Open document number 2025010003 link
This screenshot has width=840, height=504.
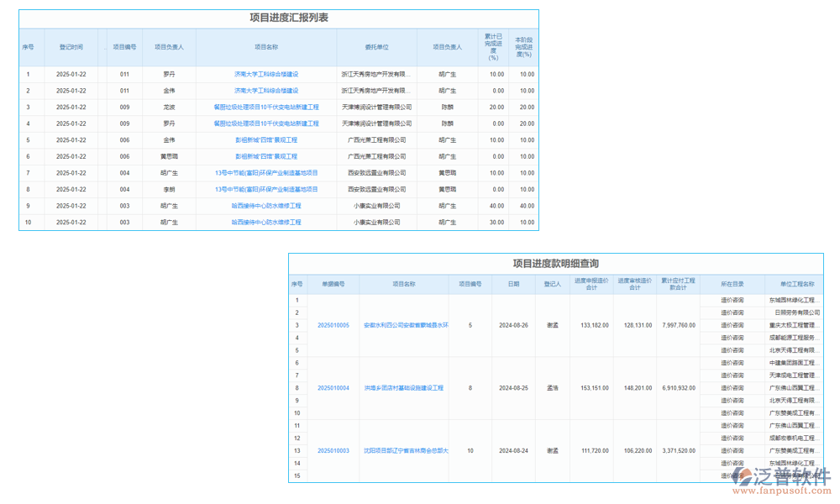click(333, 451)
